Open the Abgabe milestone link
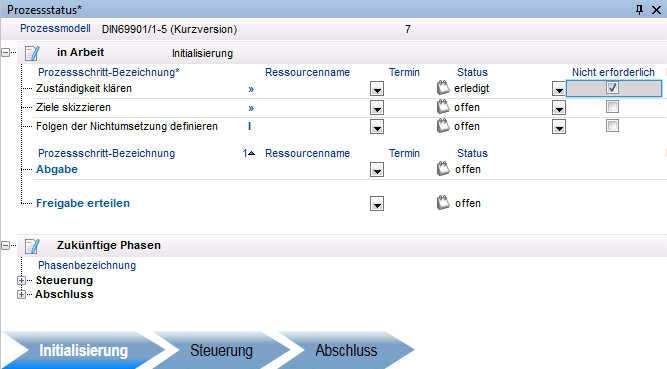This screenshot has height=369, width=667. (x=57, y=169)
